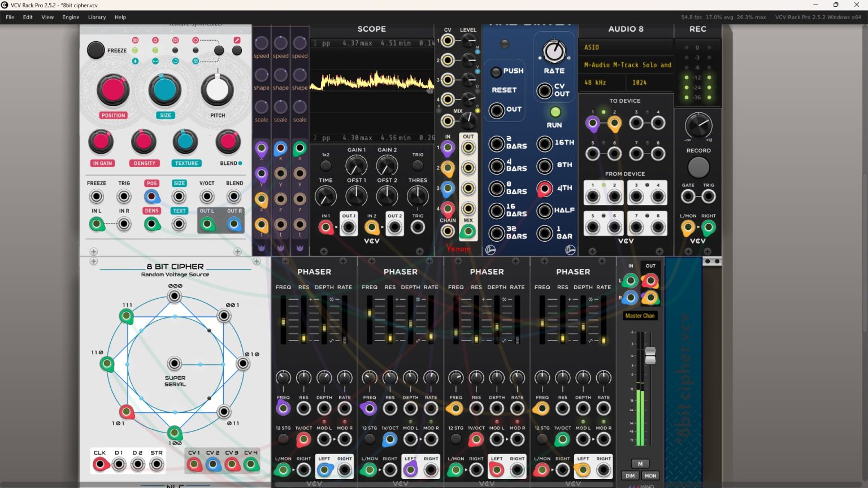Toggle the master M mute button

coord(640,464)
